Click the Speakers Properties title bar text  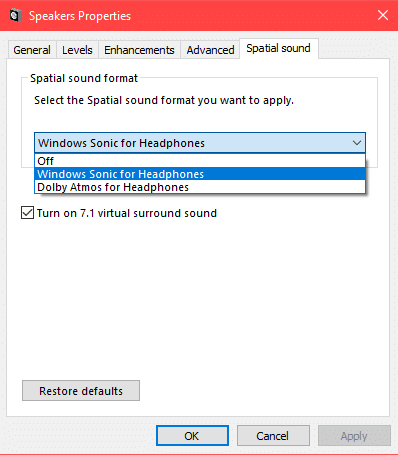click(x=80, y=16)
